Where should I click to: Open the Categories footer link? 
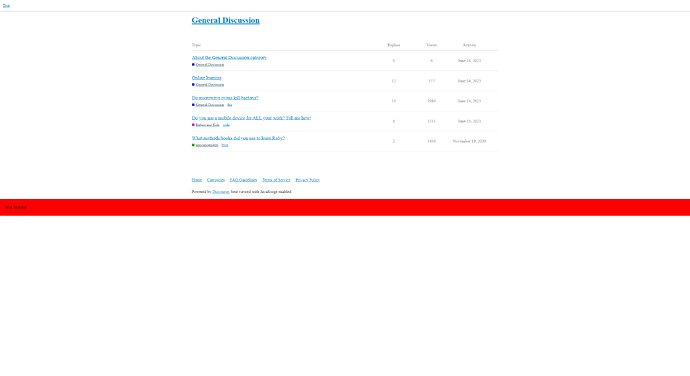pos(216,180)
